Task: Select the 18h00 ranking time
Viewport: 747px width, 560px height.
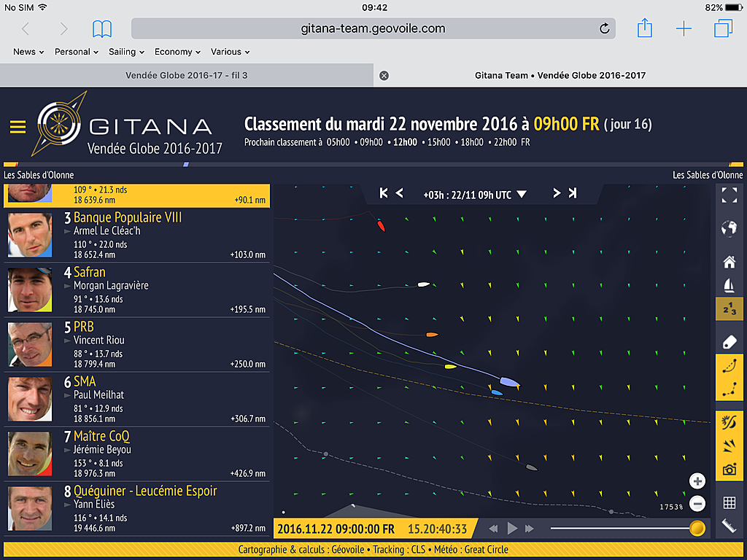Action: pos(472,142)
